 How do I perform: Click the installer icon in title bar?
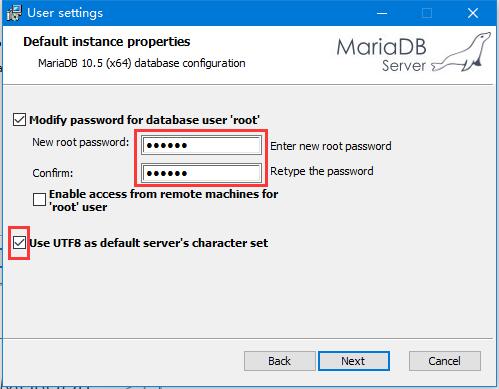[x=14, y=13]
